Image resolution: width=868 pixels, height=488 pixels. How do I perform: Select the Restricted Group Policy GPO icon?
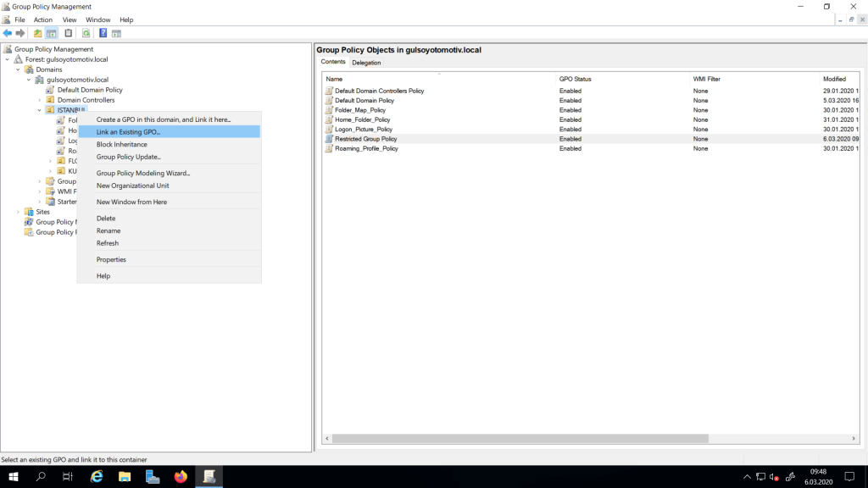(x=330, y=139)
